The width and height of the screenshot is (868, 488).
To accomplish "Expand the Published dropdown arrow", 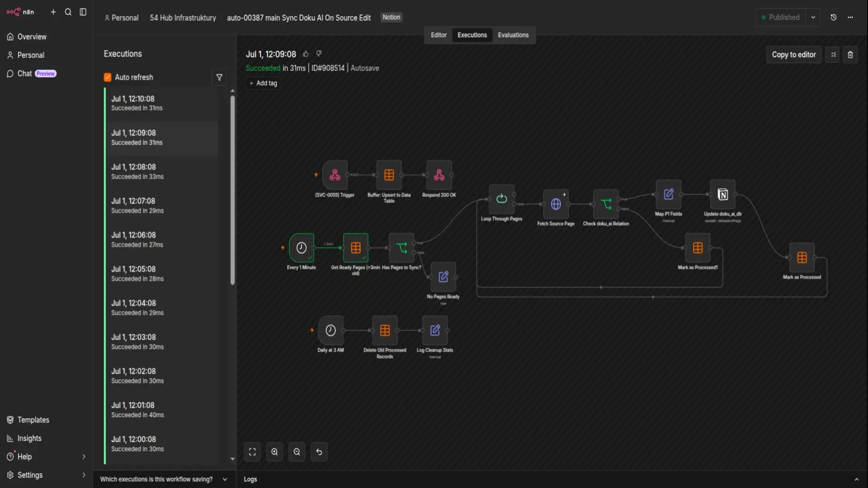I will pyautogui.click(x=813, y=17).
